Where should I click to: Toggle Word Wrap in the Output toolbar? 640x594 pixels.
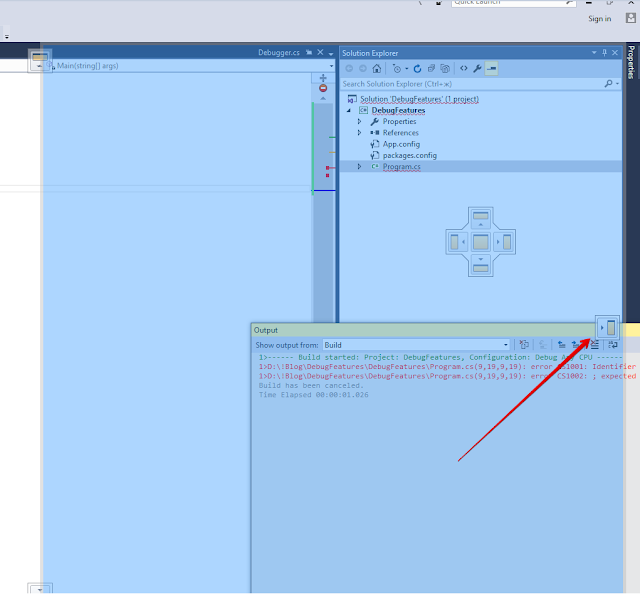pos(613,345)
